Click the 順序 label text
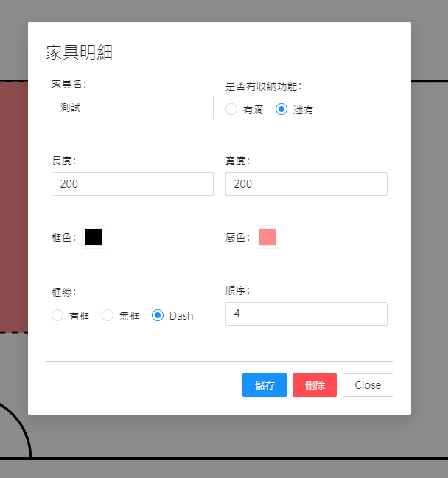Screen dimensions: 448x478 click(237, 290)
